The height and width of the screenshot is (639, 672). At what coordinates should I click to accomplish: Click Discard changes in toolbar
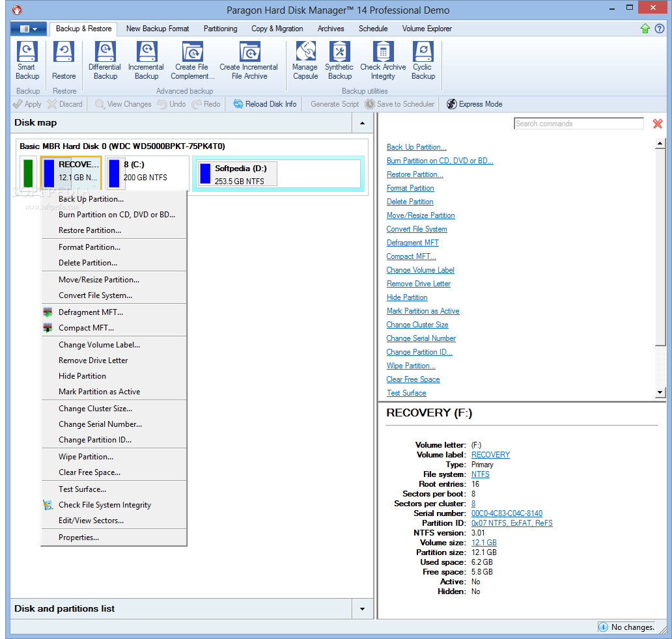pyautogui.click(x=64, y=104)
